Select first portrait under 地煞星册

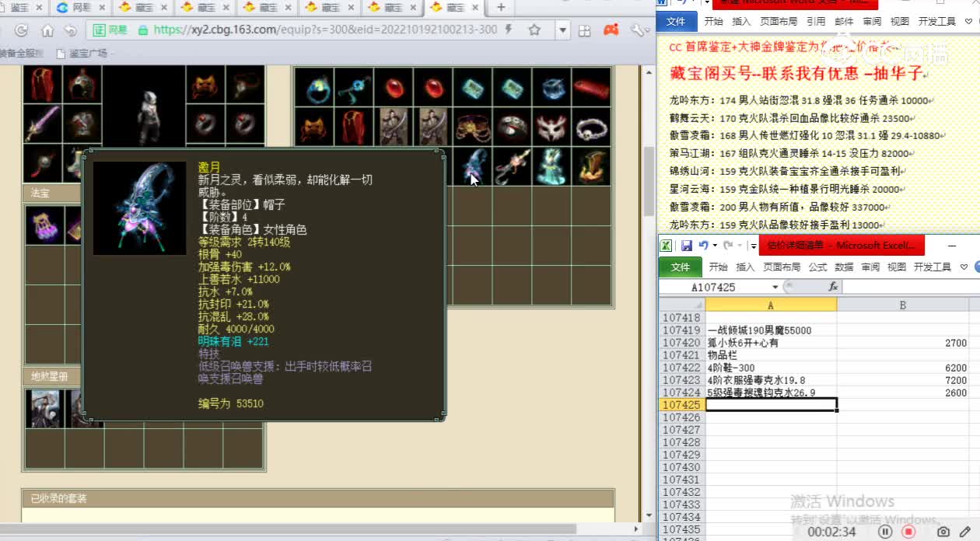pyautogui.click(x=44, y=408)
